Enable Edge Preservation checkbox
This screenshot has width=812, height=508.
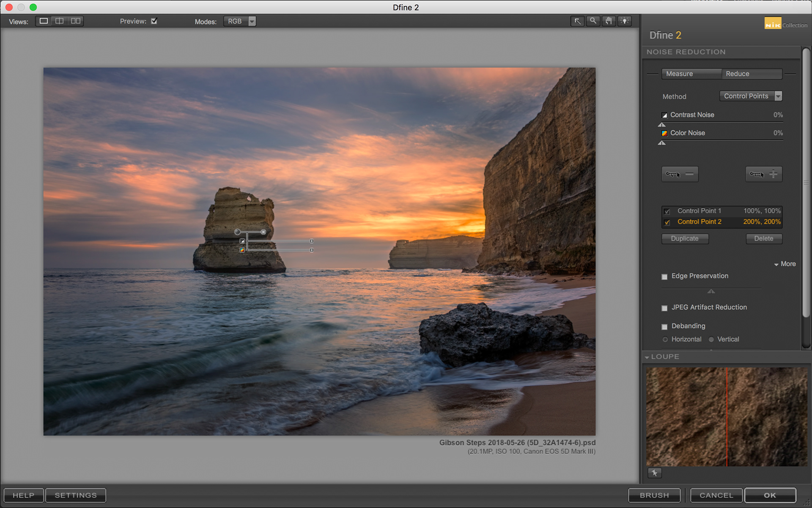click(664, 277)
